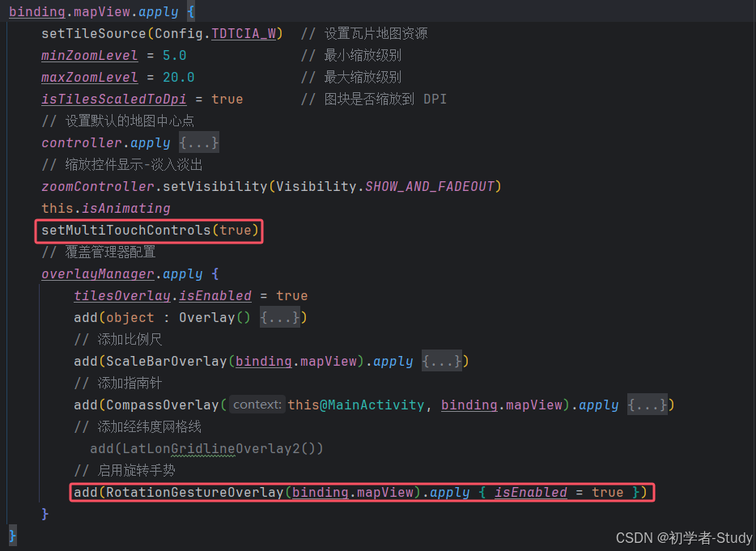Click tilesOverlay reference
This screenshot has width=756, height=551.
pos(122,295)
